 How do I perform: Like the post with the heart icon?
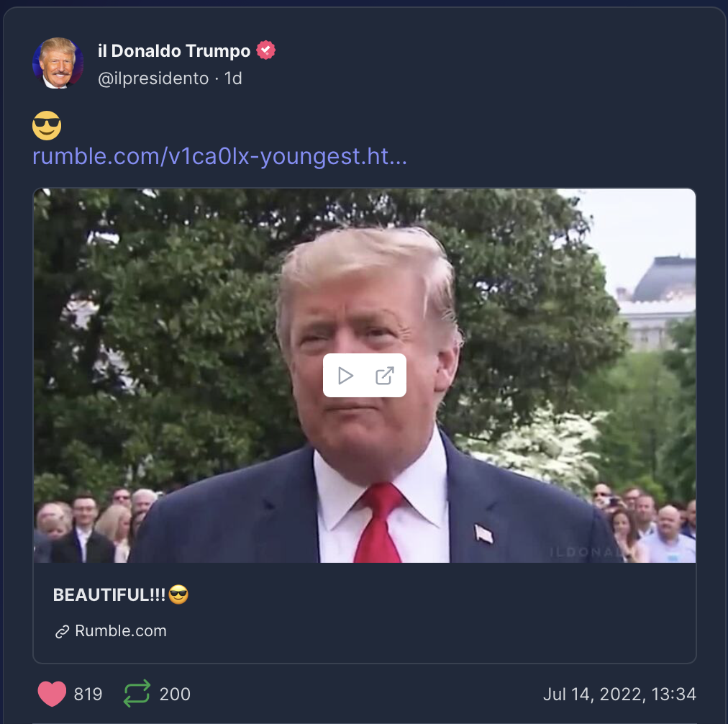(52, 694)
